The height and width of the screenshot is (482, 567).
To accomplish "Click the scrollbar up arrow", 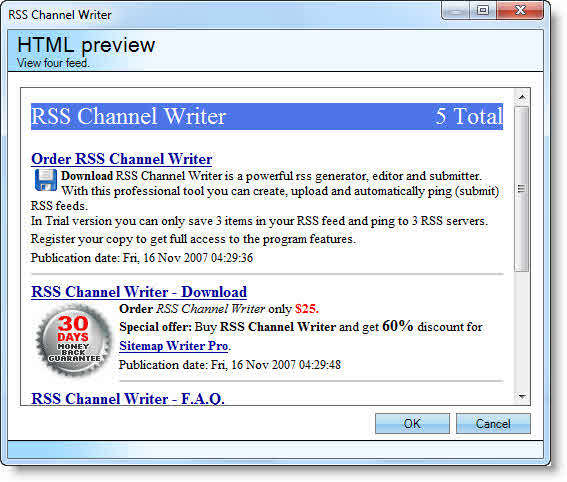I will tap(522, 97).
